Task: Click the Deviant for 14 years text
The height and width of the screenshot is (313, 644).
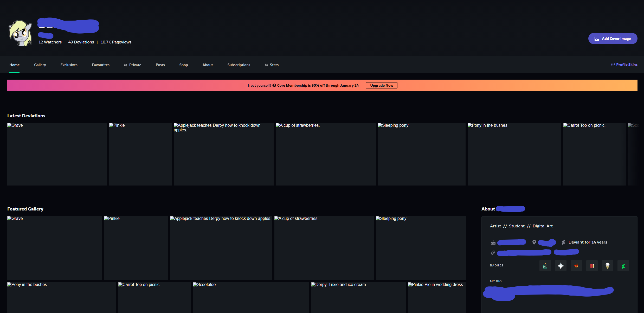Action: 588,242
